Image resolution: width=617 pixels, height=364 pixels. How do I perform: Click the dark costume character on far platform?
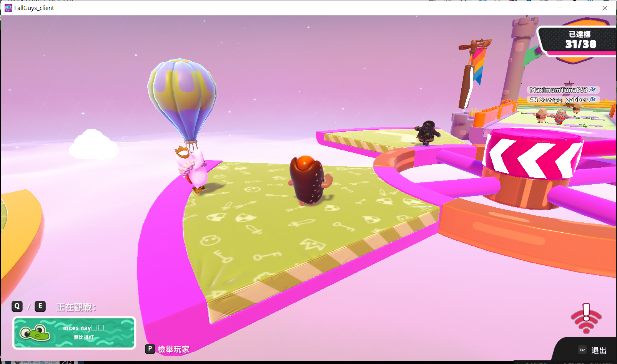(427, 133)
